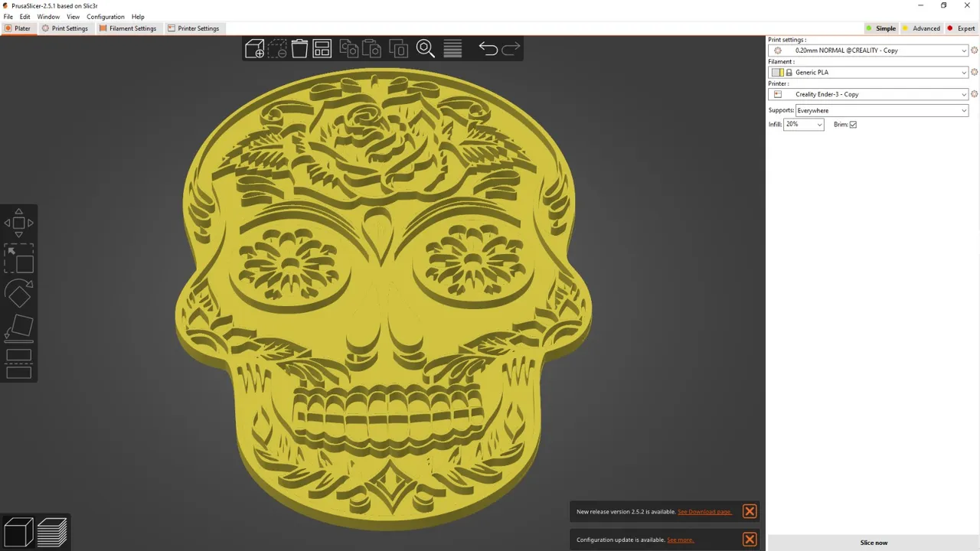Activate the Rotate tool in the sidebar
Viewport: 980px width, 551px height.
[x=19, y=293]
